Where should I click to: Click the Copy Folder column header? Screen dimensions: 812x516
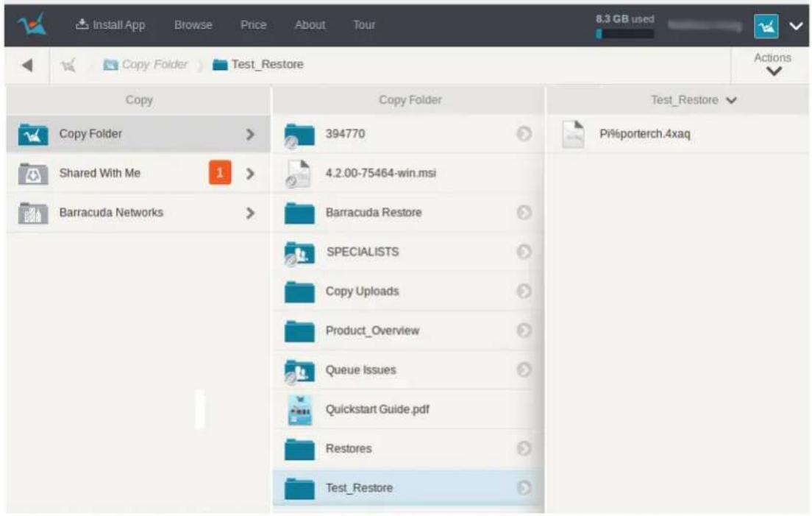pyautogui.click(x=410, y=100)
